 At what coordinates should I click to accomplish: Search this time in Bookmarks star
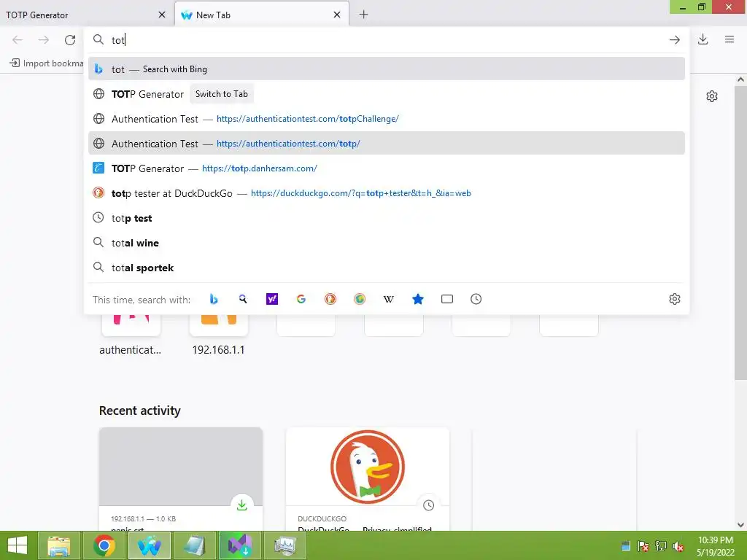(x=418, y=299)
